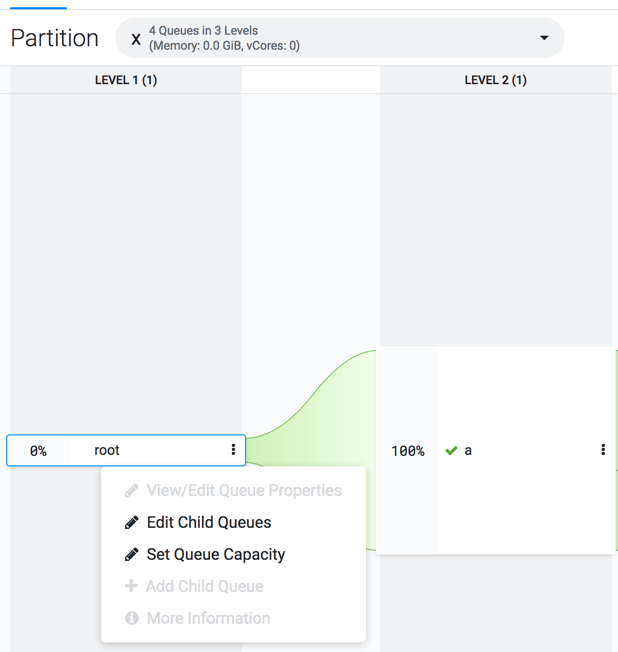This screenshot has height=652, width=618.
Task: Click the plus icon beside Add Child Queue
Action: (131, 586)
